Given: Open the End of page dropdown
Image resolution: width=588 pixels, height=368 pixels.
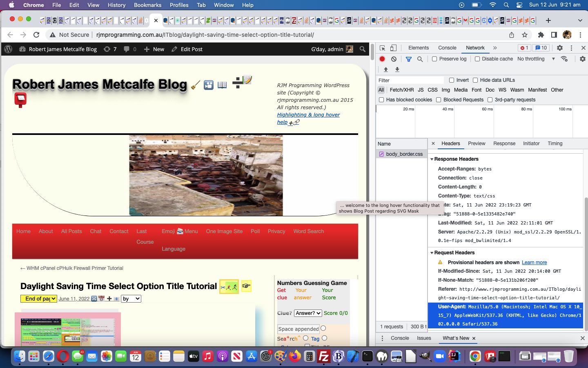Looking at the screenshot, I should coord(39,298).
